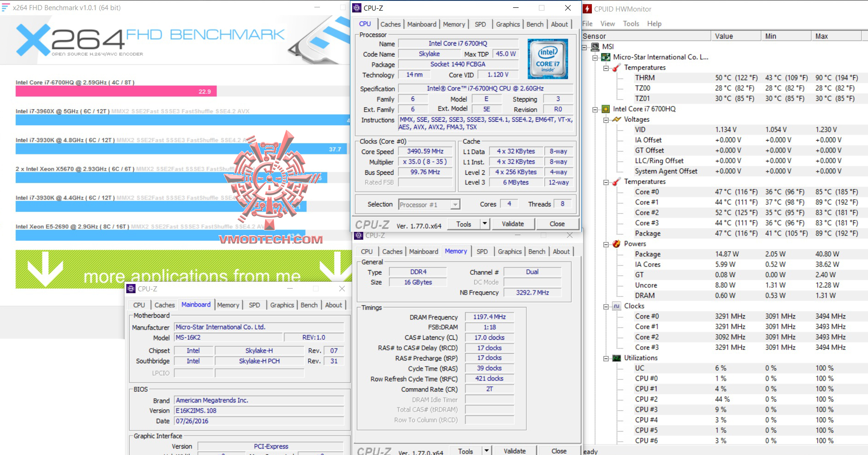Click the thermometer icon under Intel Core i7 6700HQ
Screen dimensions: 868x455
click(616, 182)
